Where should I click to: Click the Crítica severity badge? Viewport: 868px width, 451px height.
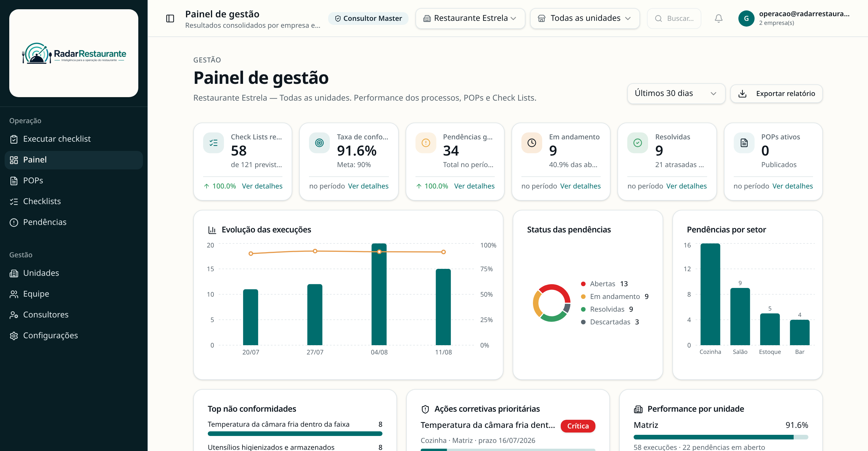[578, 426]
